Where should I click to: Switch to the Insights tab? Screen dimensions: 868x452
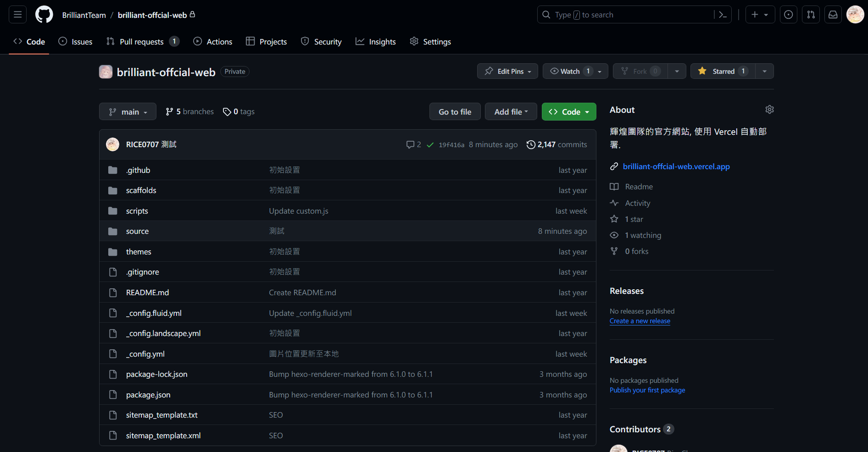(x=376, y=42)
